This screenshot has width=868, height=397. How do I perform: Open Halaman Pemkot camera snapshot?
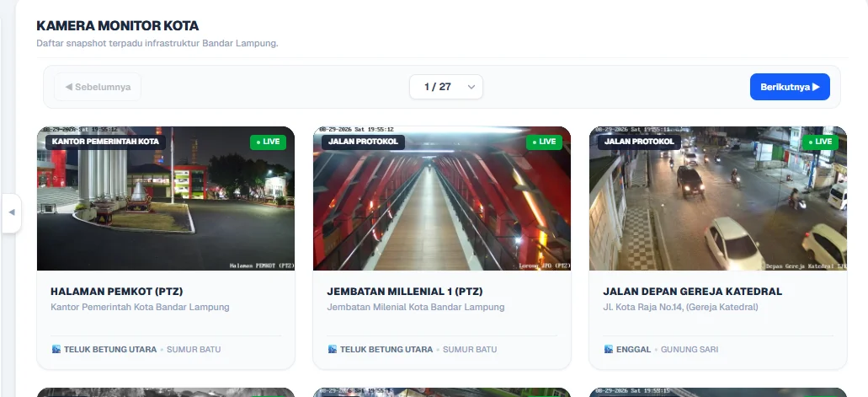tap(166, 199)
